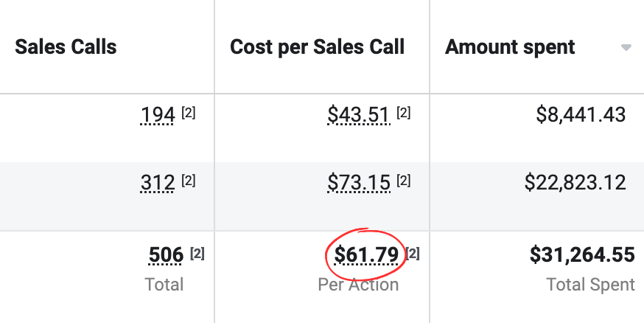Open the footnote marker beside 194
The width and height of the screenshot is (644, 323).
tap(189, 114)
